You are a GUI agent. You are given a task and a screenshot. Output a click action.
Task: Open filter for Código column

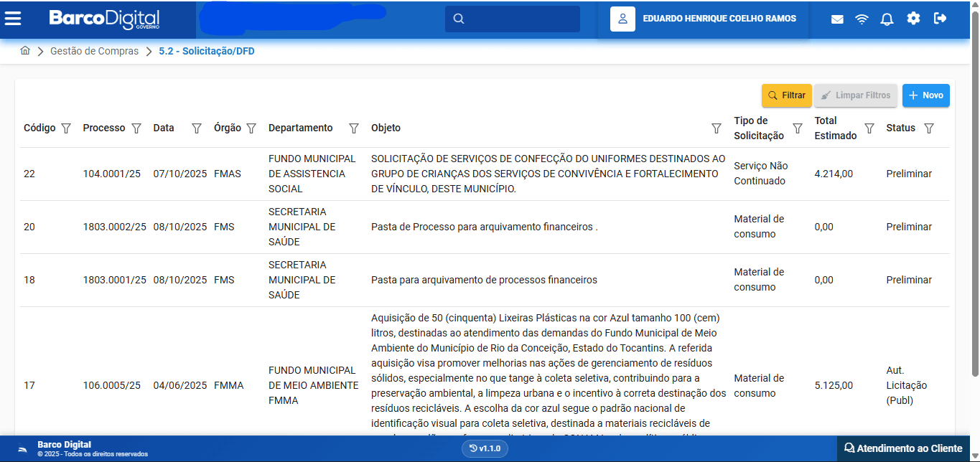(66, 128)
